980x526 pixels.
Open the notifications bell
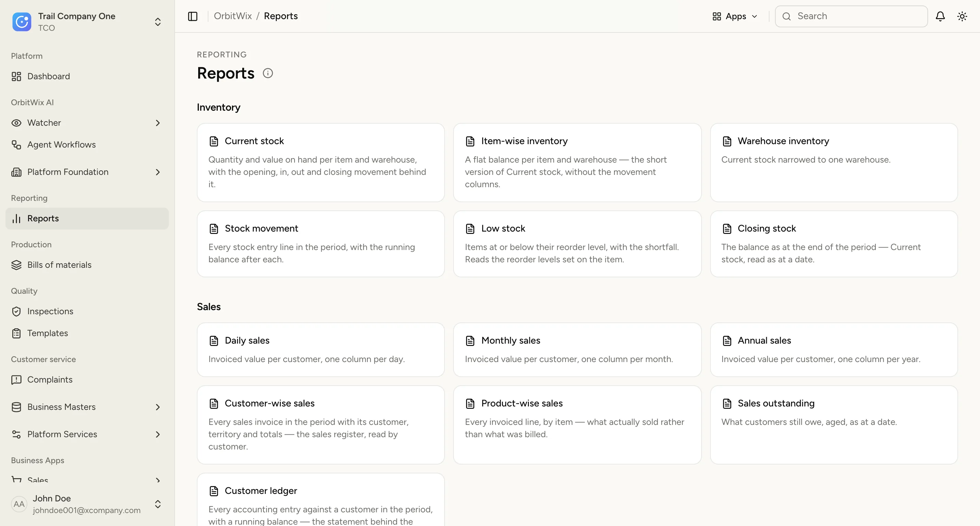[940, 16]
